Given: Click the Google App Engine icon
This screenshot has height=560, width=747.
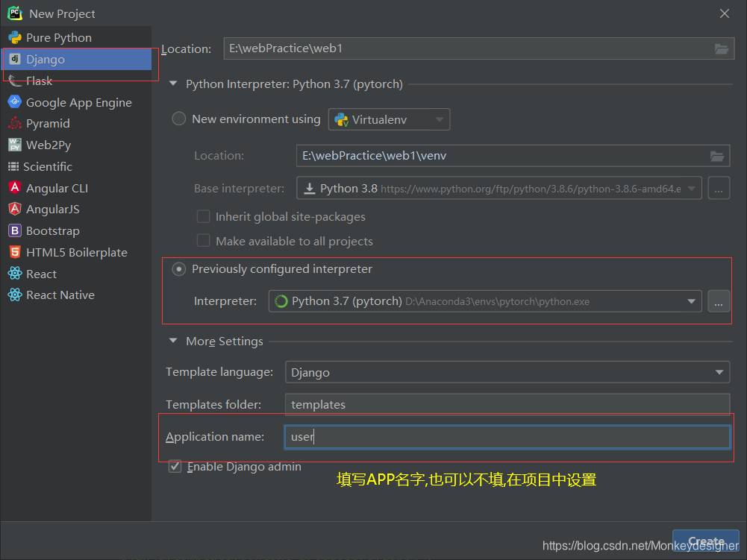Looking at the screenshot, I should 15,102.
